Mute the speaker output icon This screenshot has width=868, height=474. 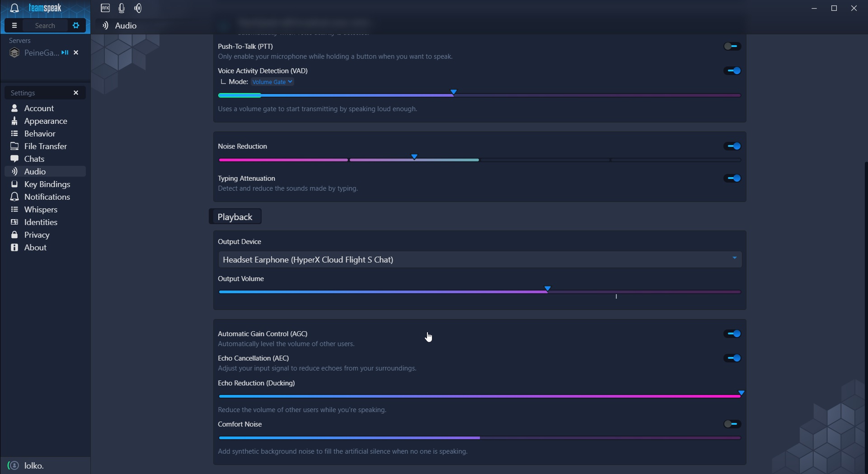point(138,8)
